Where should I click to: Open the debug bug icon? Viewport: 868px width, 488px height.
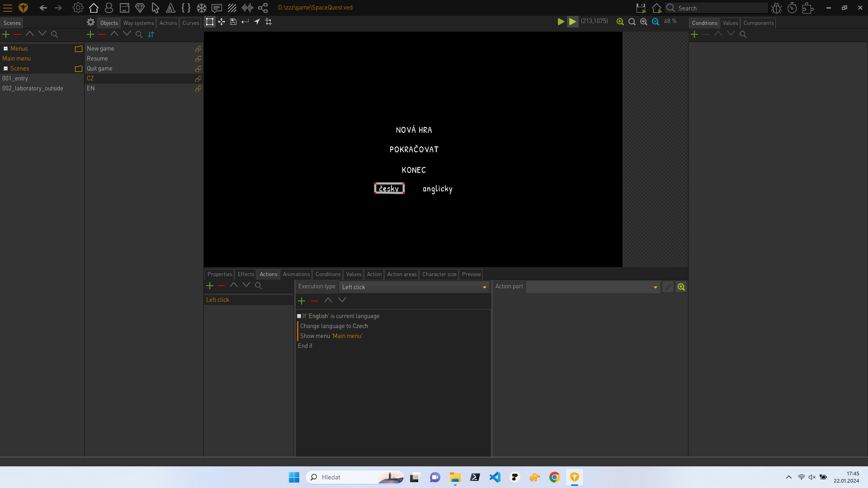point(776,8)
